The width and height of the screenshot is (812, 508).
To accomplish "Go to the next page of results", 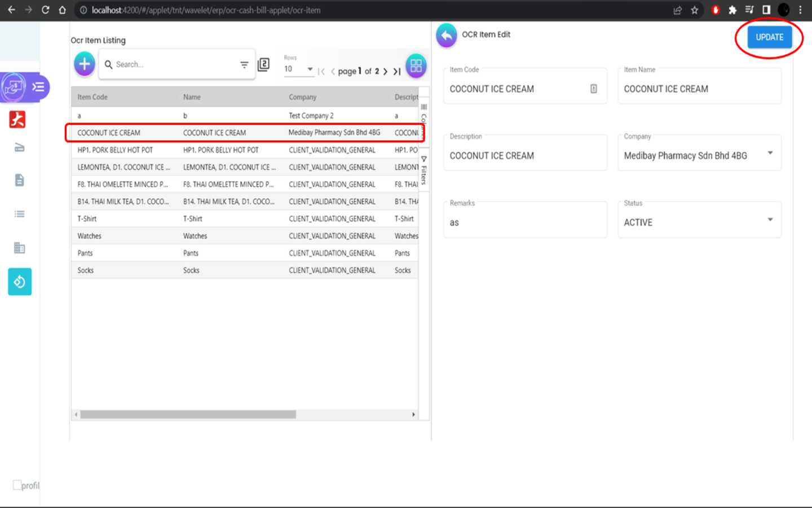I will 385,72.
